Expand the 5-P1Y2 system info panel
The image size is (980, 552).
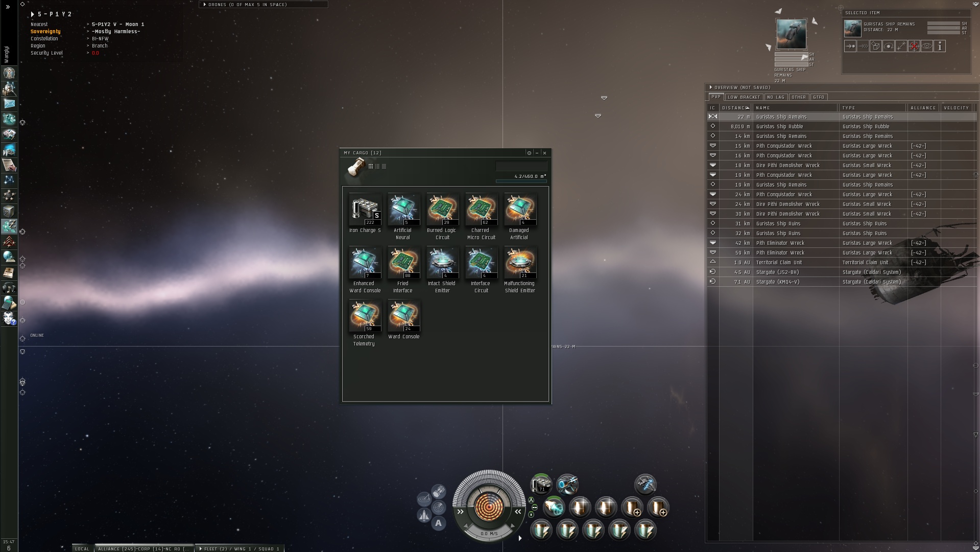click(33, 14)
